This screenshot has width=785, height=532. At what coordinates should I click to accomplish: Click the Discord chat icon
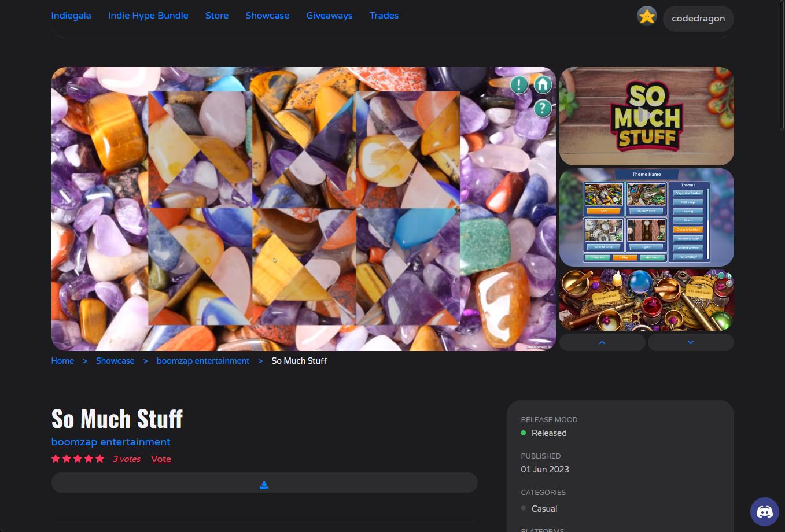(765, 512)
